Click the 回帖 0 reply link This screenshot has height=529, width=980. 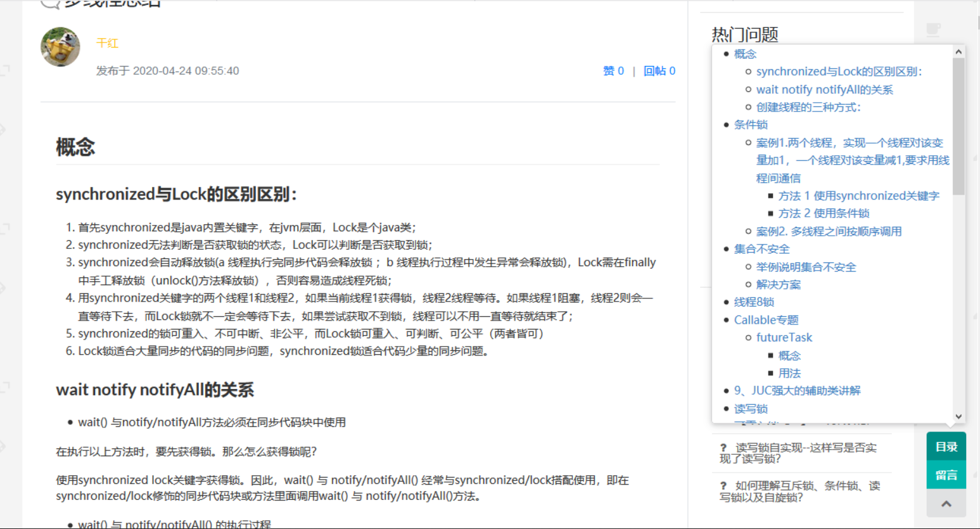point(659,70)
